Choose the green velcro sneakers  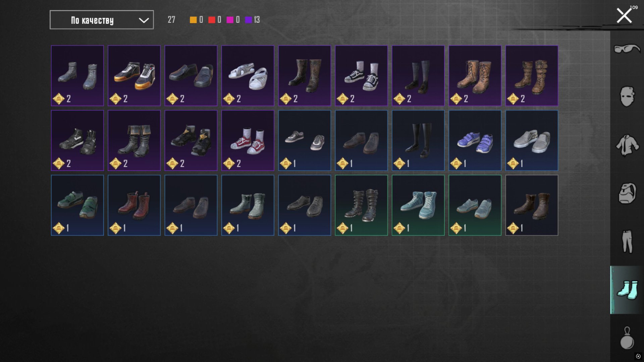77,205
